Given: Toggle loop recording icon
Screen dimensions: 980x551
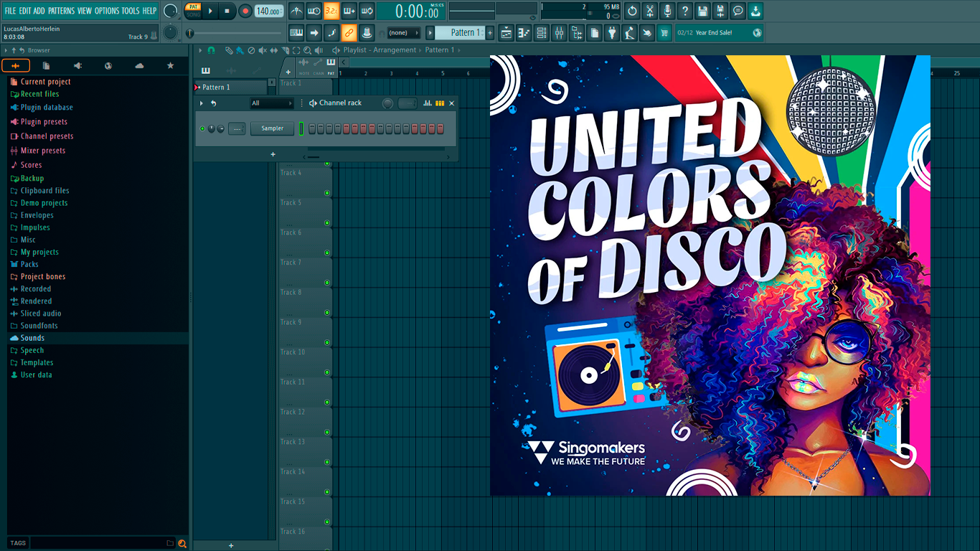Looking at the screenshot, I should pos(367,11).
